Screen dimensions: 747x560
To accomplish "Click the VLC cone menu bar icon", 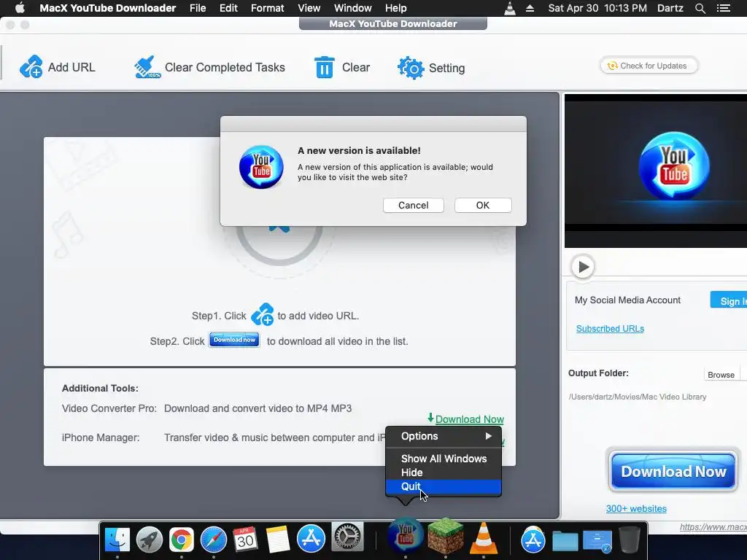I will (510, 8).
